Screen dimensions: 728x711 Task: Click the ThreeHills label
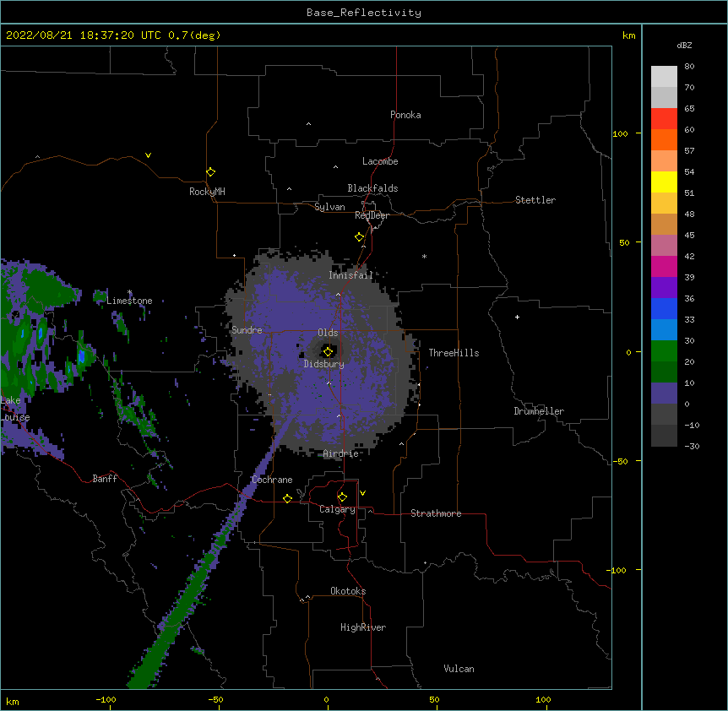[x=454, y=353]
